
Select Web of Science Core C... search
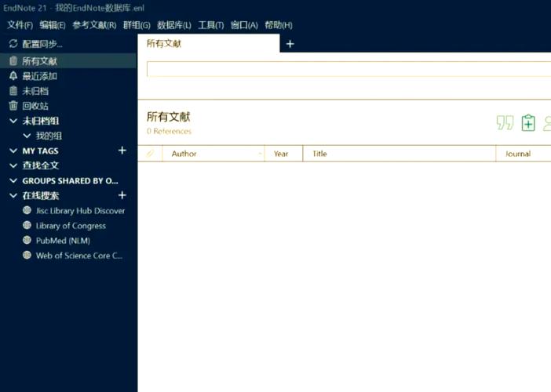[79, 256]
